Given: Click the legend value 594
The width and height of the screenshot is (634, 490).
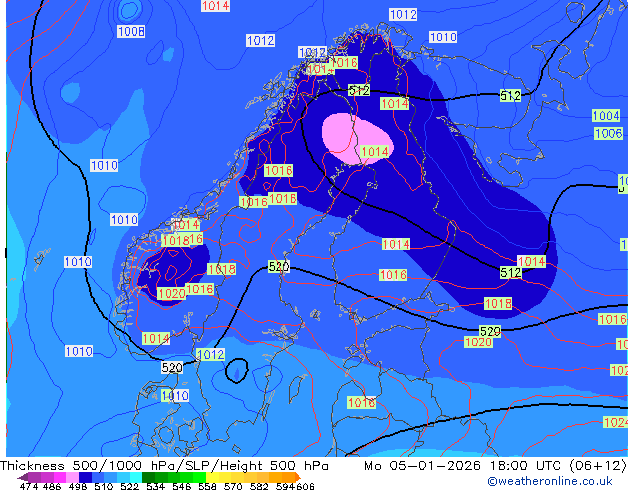Looking at the screenshot, I should tap(285, 486).
